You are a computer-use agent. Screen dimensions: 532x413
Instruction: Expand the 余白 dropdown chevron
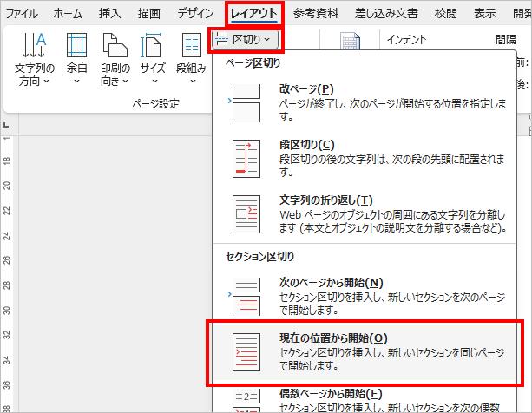(x=76, y=82)
